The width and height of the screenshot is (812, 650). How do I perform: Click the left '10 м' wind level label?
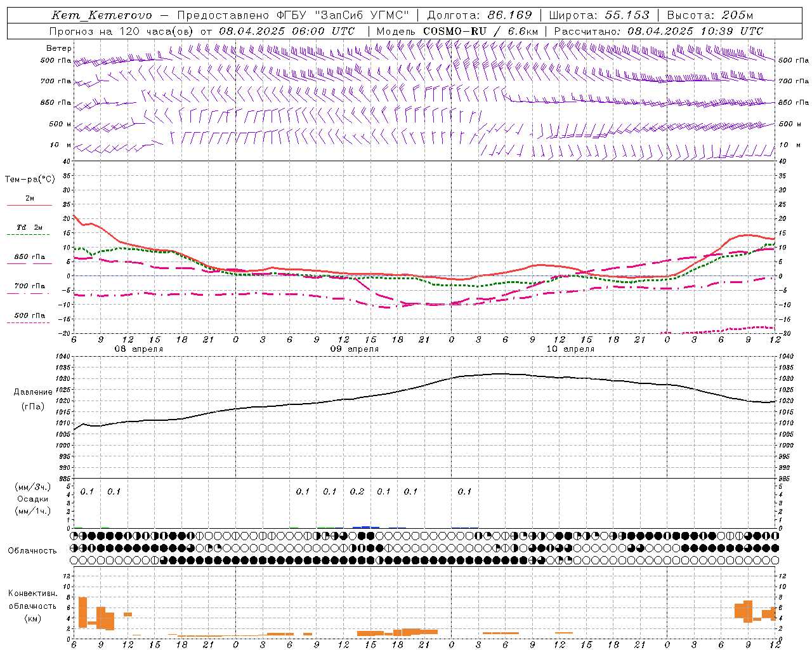click(61, 145)
